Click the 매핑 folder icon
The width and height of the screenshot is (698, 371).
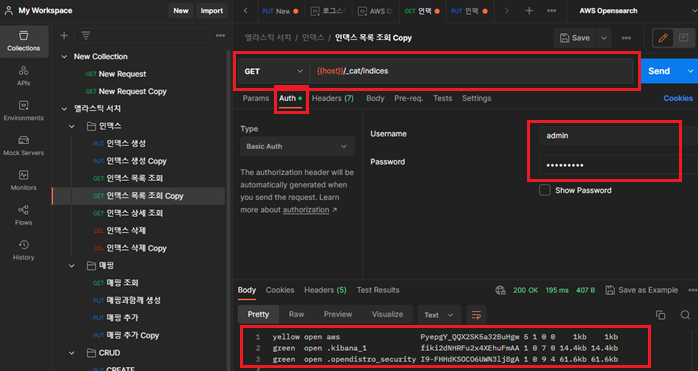pos(91,266)
